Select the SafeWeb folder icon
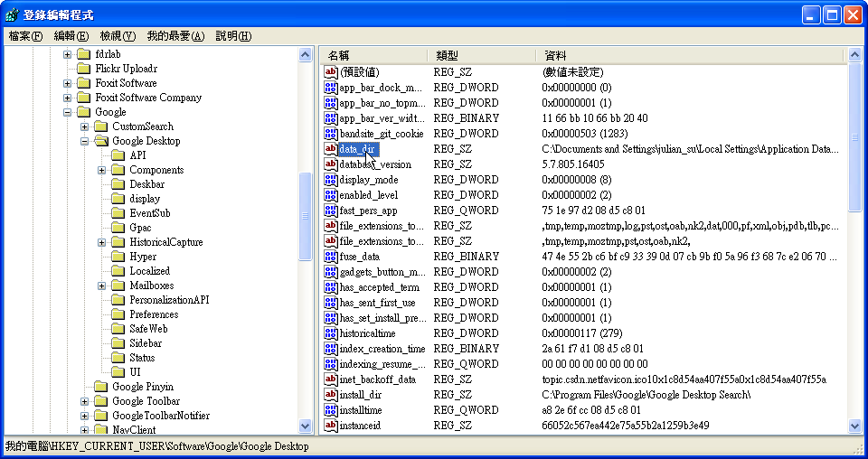The width and height of the screenshot is (868, 459). pos(118,329)
